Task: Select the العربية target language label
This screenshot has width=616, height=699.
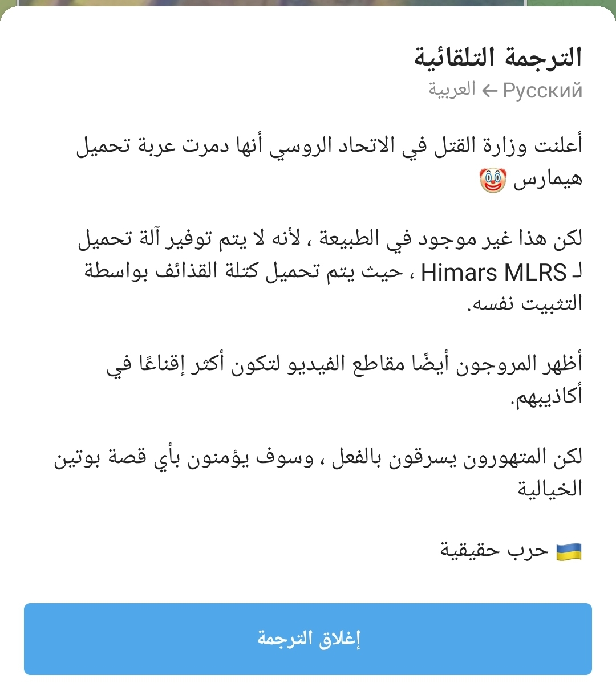Action: click(x=452, y=90)
